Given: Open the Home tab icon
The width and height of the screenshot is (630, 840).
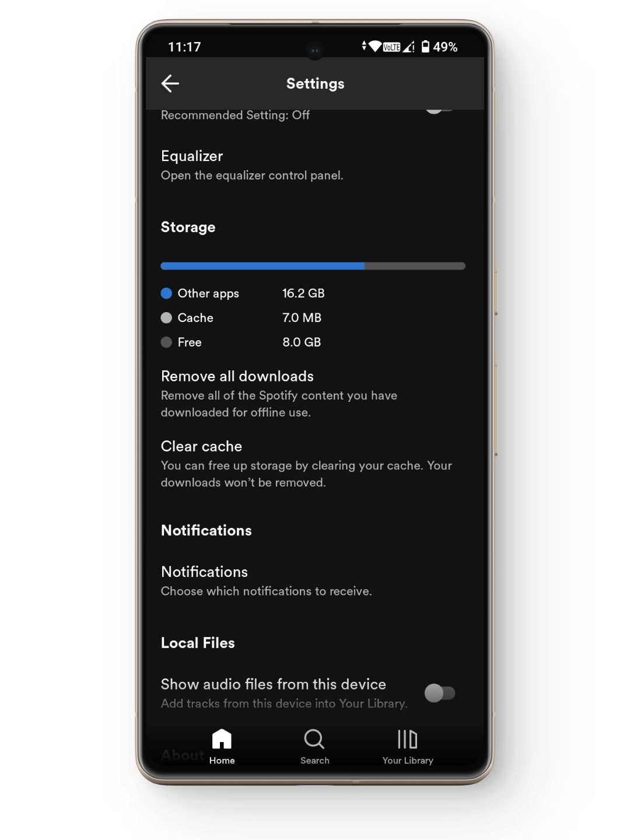Looking at the screenshot, I should coord(222,738).
